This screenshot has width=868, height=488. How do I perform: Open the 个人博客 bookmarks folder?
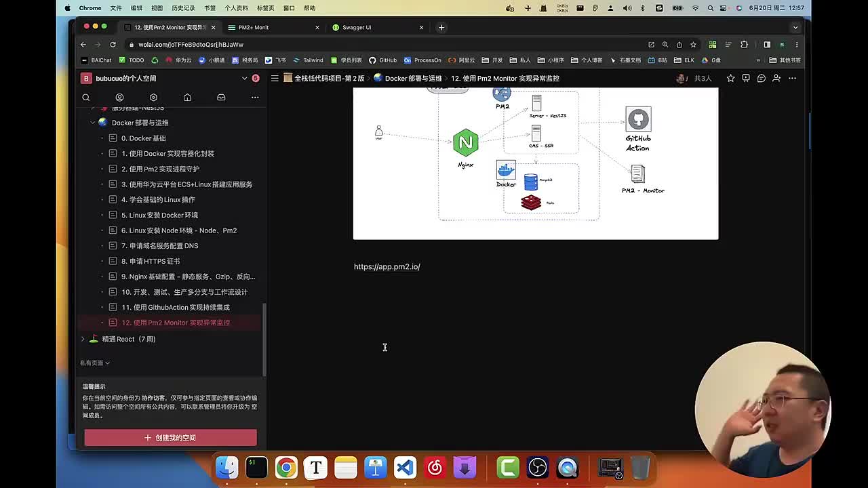point(587,60)
